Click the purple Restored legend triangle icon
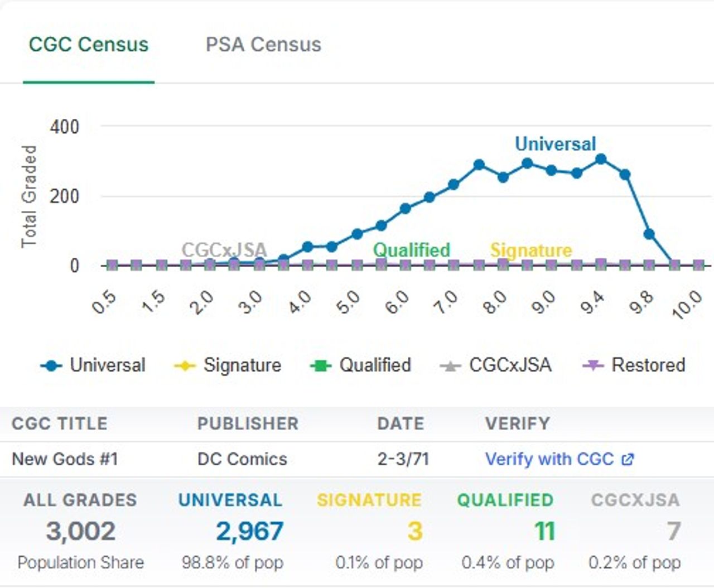Image resolution: width=714 pixels, height=588 pixels. point(593,366)
